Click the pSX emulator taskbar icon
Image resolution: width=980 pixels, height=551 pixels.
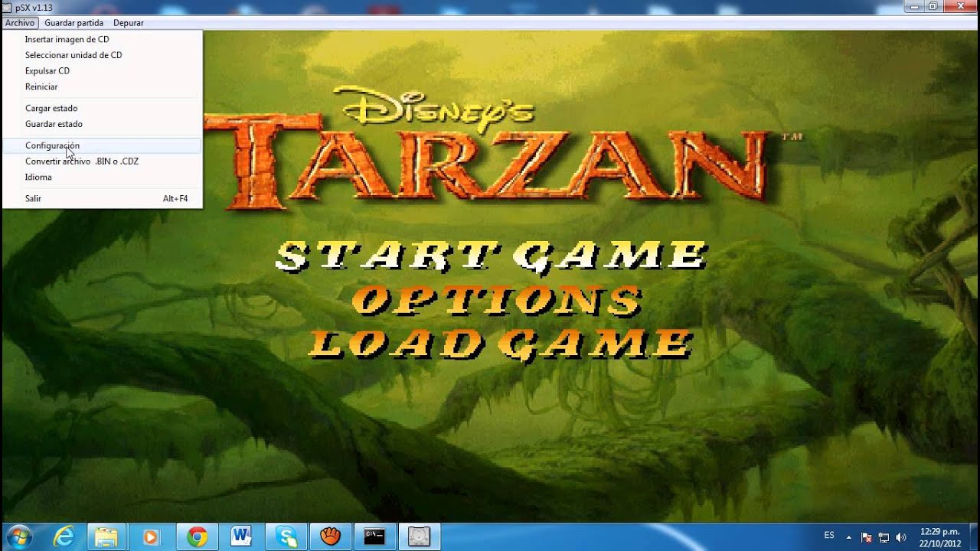419,536
